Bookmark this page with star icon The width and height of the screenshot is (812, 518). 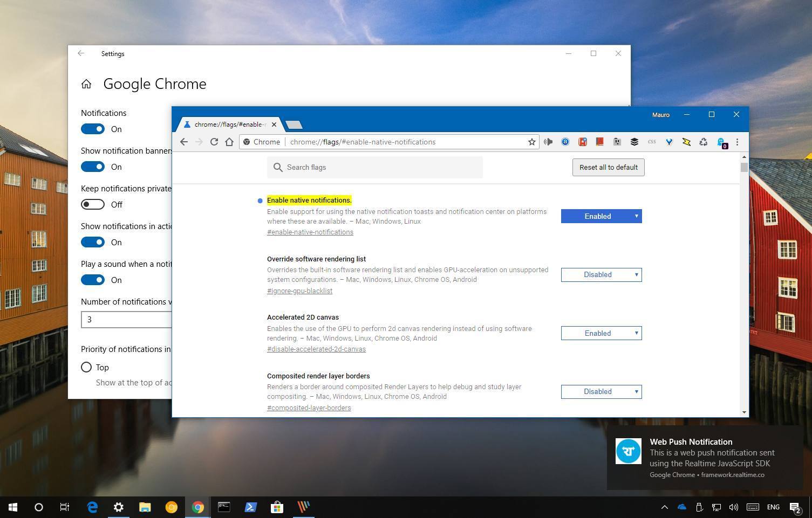(531, 142)
